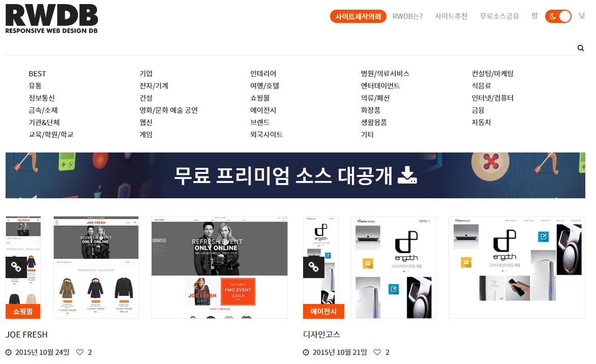Open JOE FRESH tablet preview thumbnail

point(96,267)
